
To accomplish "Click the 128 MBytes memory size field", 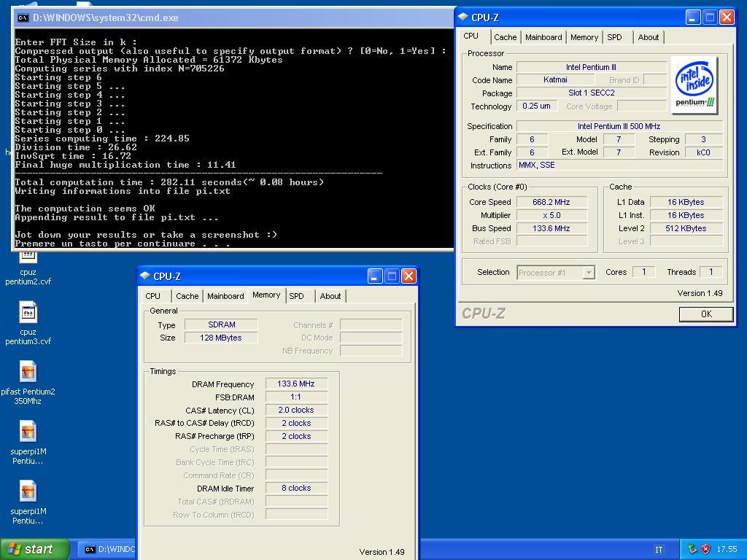I will click(222, 338).
